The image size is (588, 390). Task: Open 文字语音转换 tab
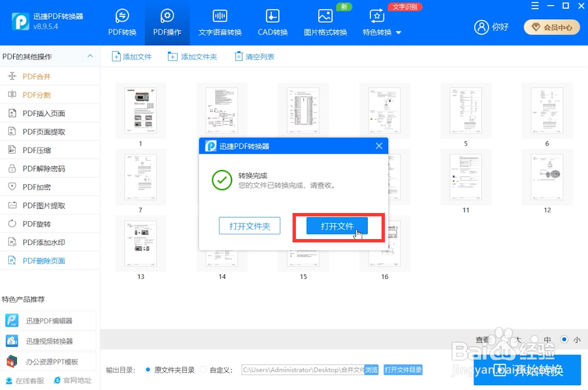(220, 23)
